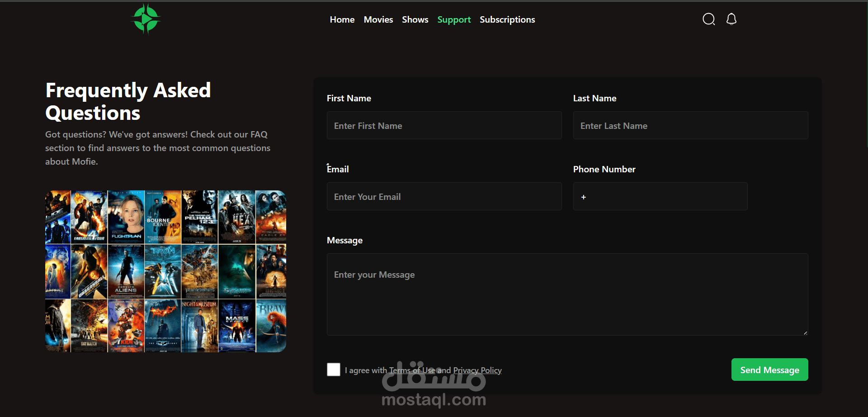Click the "Got questions?" FAQ description text
Viewport: 868px width, 417px height.
pos(158,148)
